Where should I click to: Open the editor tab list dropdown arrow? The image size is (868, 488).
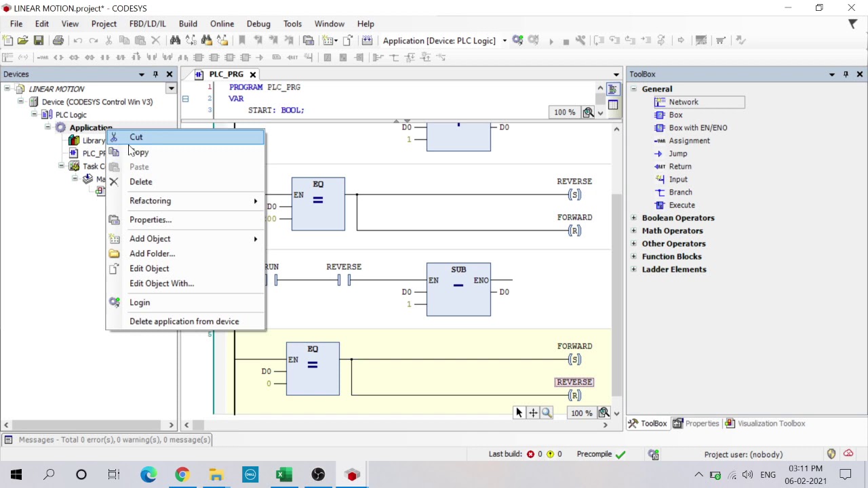click(x=616, y=74)
